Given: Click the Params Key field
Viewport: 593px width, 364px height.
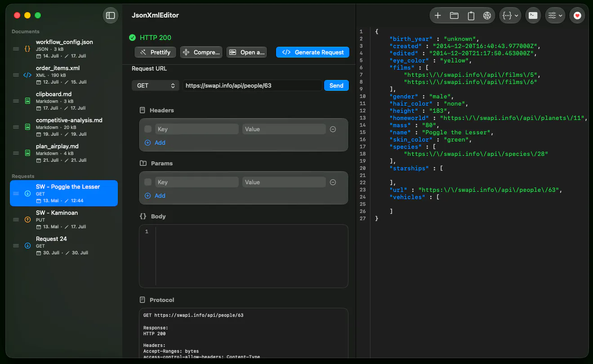Looking at the screenshot, I should pyautogui.click(x=197, y=182).
